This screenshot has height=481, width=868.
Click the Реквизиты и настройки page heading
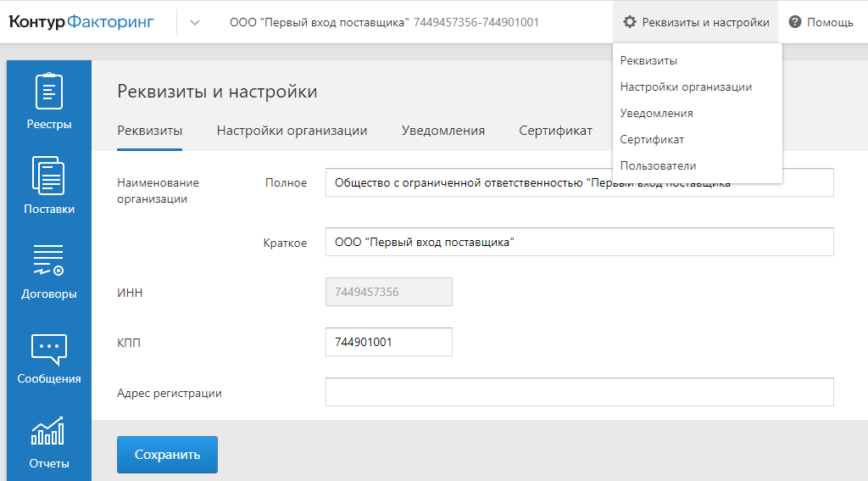(217, 92)
